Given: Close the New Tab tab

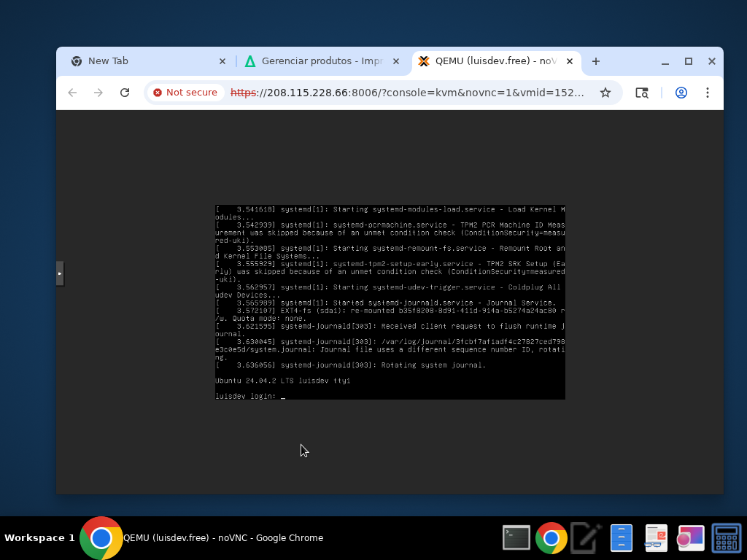Looking at the screenshot, I should (222, 61).
